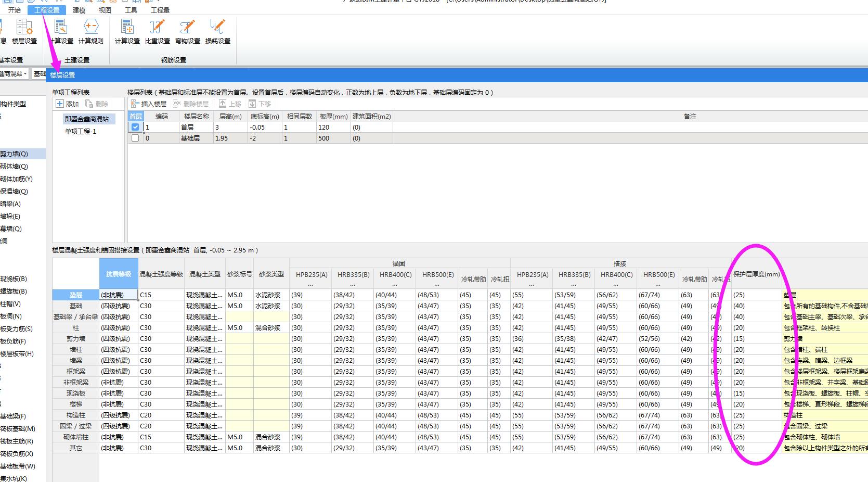Click the 保护层厚度(mm) column header
This screenshot has height=482, width=868.
(x=757, y=274)
